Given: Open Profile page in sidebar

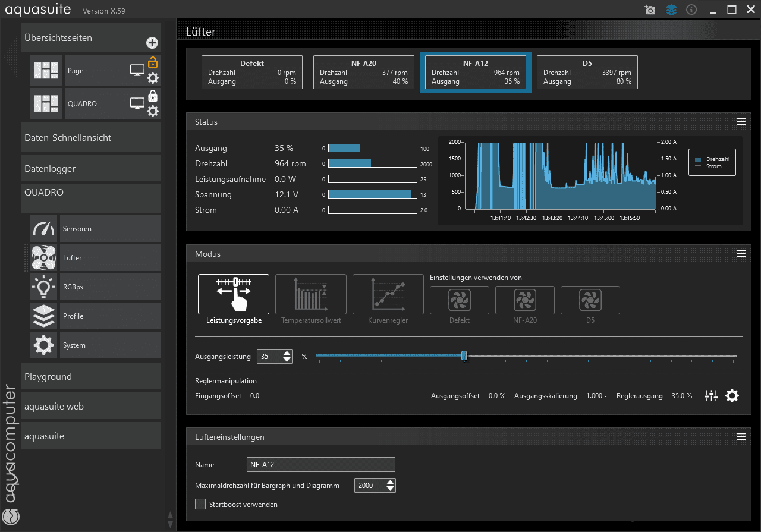Looking at the screenshot, I should coord(110,316).
